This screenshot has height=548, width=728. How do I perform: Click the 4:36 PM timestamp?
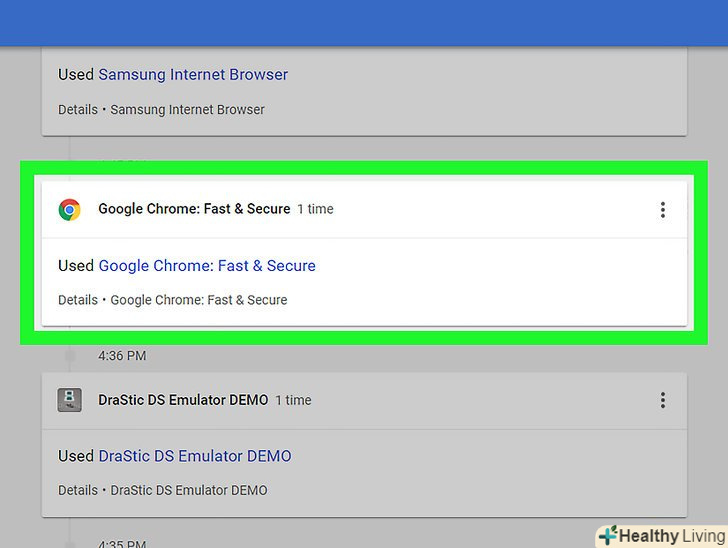click(x=122, y=355)
